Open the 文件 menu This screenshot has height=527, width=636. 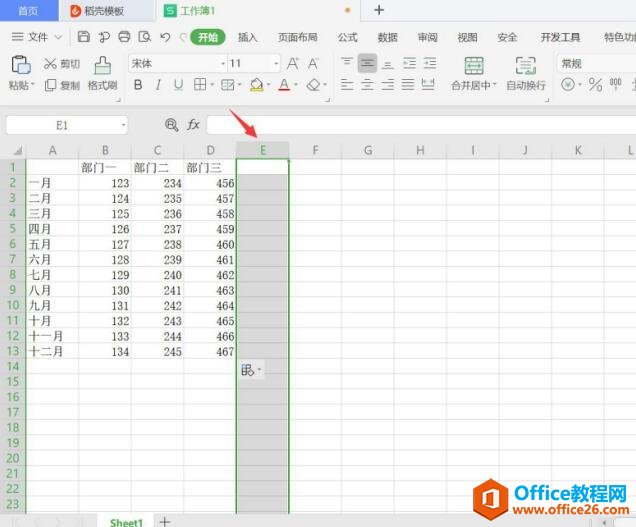(x=37, y=37)
